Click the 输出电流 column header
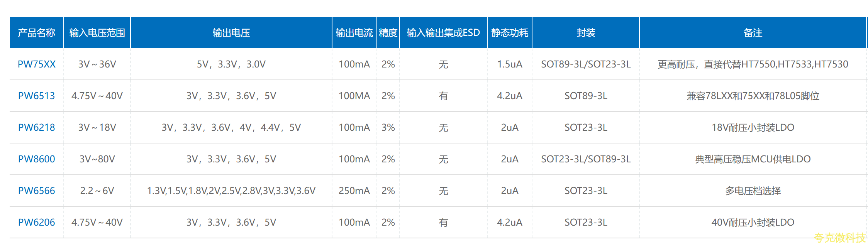The image size is (868, 243). tap(354, 33)
